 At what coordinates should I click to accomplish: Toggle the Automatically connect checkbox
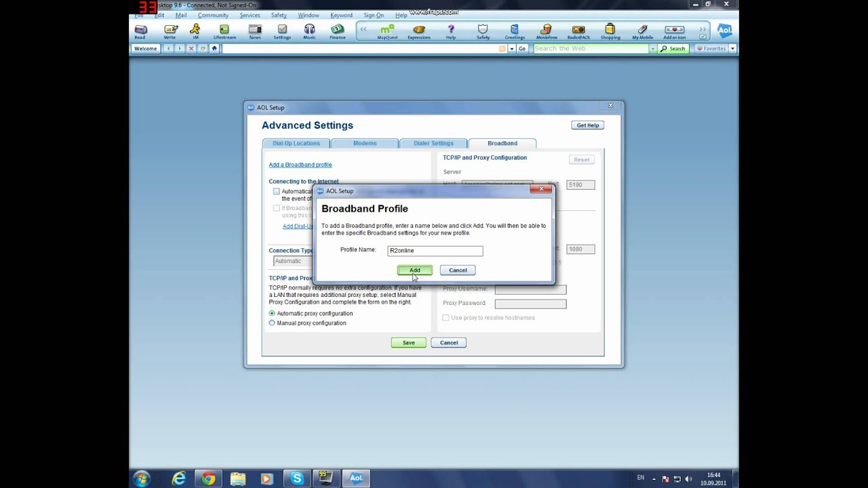pyautogui.click(x=276, y=191)
